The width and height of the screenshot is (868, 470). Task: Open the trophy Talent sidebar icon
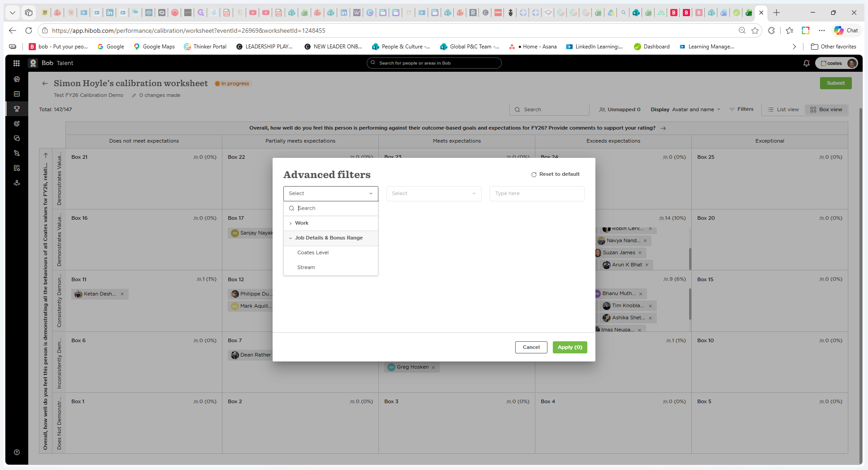[x=17, y=109]
